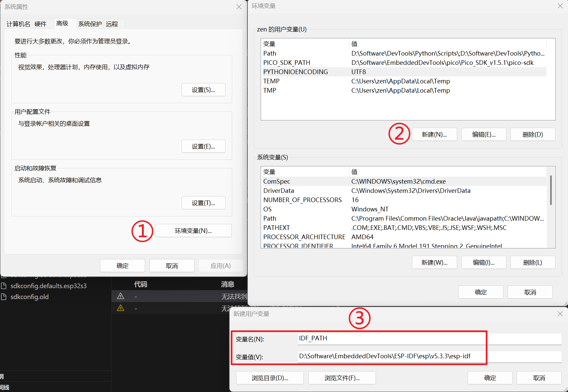Click 设置(S) under 性能 section
568x392 pixels.
click(203, 89)
